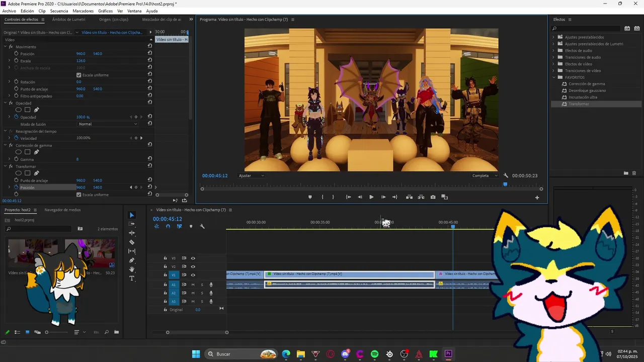The width and height of the screenshot is (644, 362).
Task: Click the export frame camera icon
Action: pyautogui.click(x=433, y=197)
